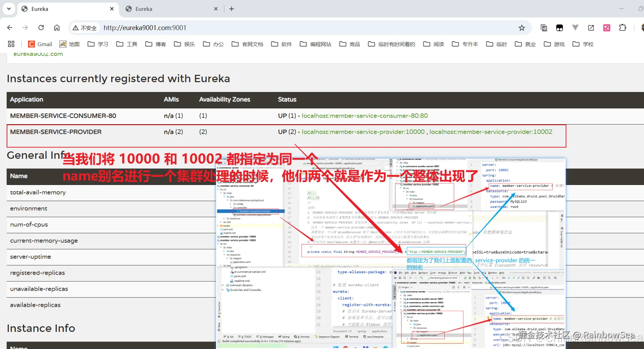
Task: Open the 临时 bookmark folder
Action: [x=496, y=44]
